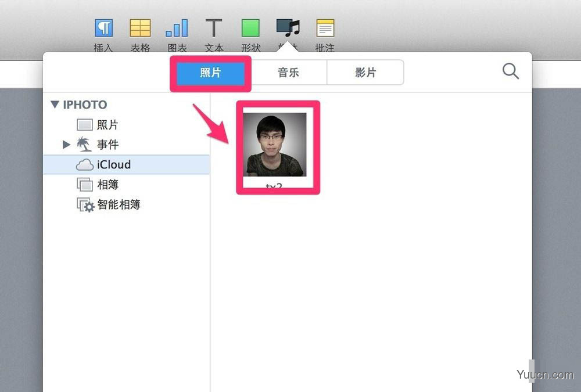Select 事件 in the sidebar

coord(126,144)
